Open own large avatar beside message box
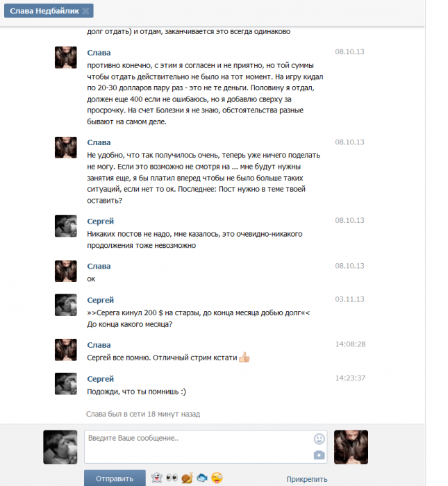 click(60, 447)
